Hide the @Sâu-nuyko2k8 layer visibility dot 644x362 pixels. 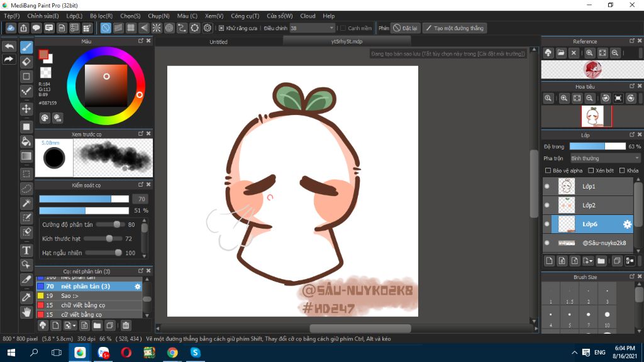[547, 243]
